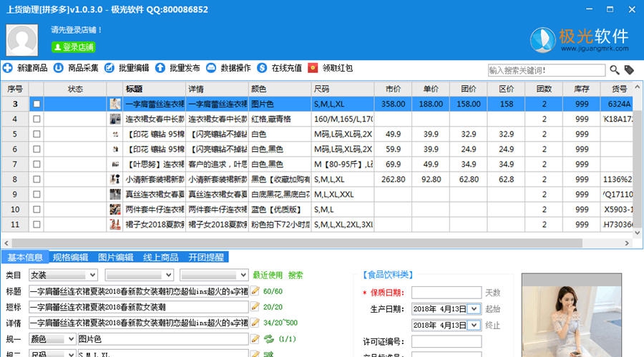Click the 新建商品 plus icon
The width and height of the screenshot is (644, 357).
[x=7, y=68]
